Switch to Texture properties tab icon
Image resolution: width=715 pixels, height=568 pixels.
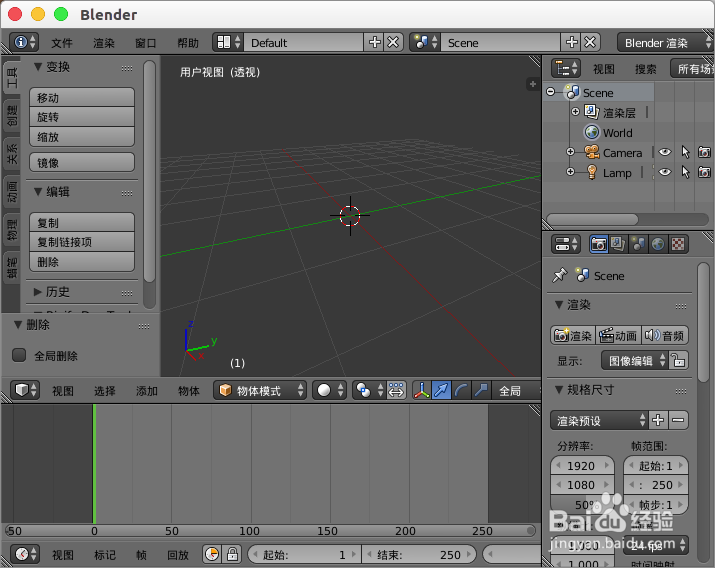[677, 244]
